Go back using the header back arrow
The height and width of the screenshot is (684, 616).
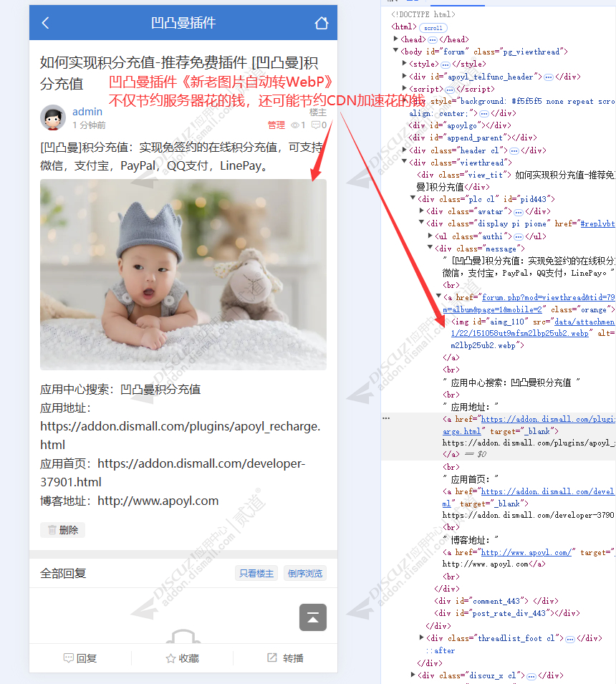coord(45,23)
